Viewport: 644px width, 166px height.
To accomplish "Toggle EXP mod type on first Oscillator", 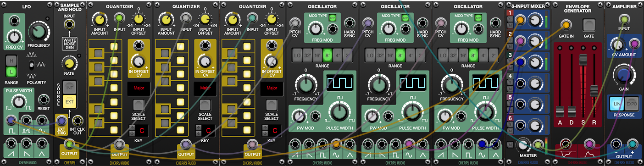I will point(333,17).
